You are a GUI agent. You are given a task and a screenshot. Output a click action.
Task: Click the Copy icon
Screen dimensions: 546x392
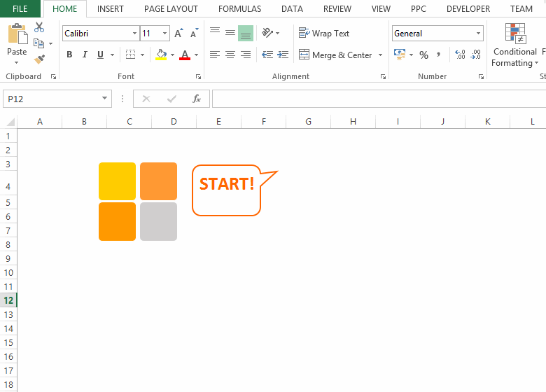tap(39, 43)
